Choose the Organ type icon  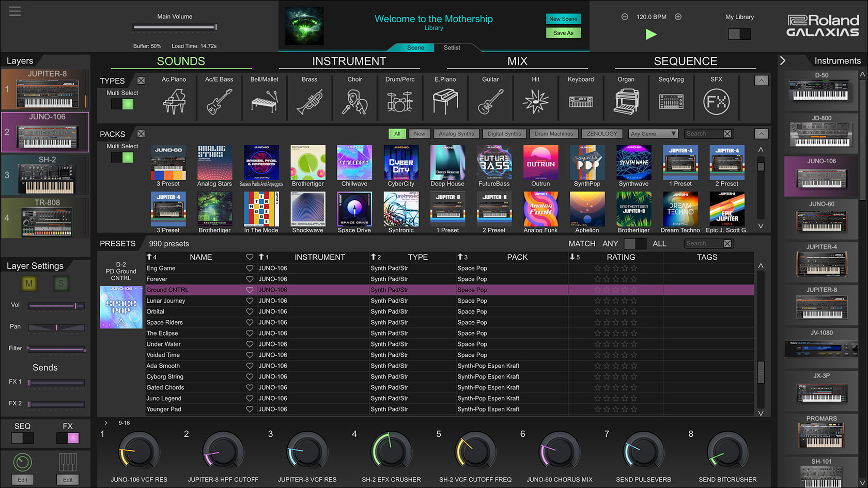(x=626, y=101)
